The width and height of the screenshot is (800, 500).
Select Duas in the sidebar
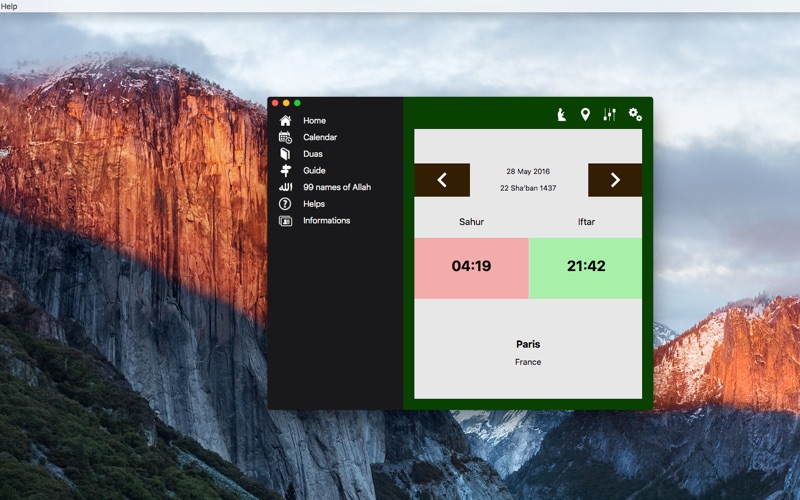pyautogui.click(x=313, y=154)
